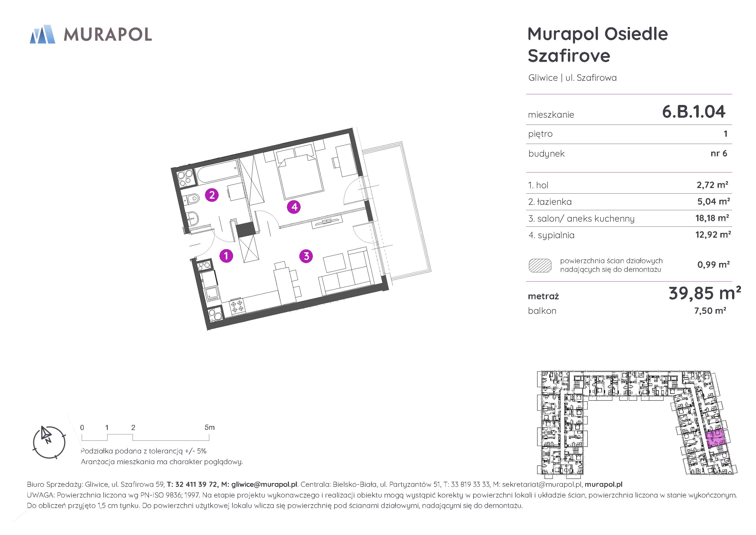Viewport: 756px width, 535px height.
Task: Click the apartment number '6.B.1.04'
Action: coord(694,111)
